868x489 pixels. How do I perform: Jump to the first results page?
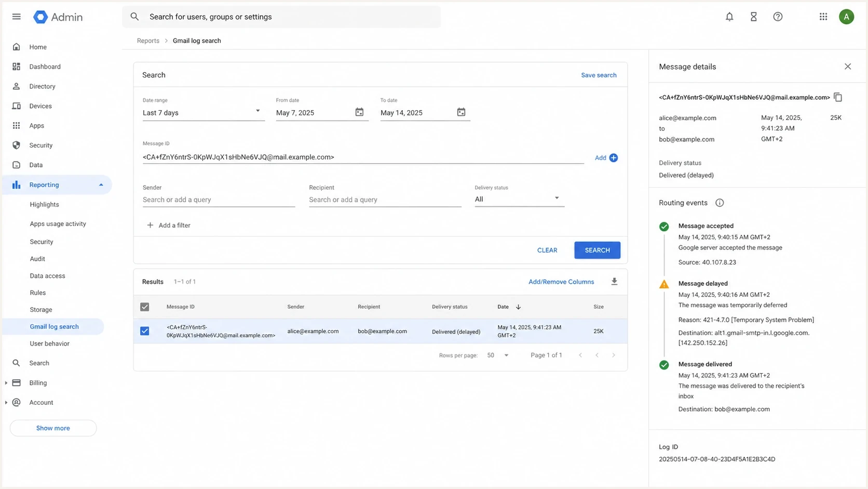pos(580,355)
